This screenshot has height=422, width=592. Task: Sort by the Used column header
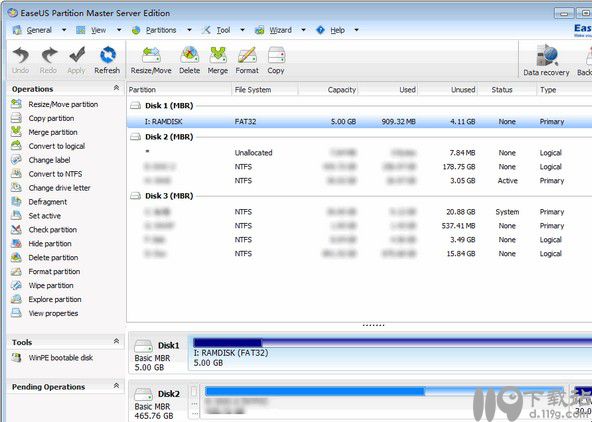(388, 90)
